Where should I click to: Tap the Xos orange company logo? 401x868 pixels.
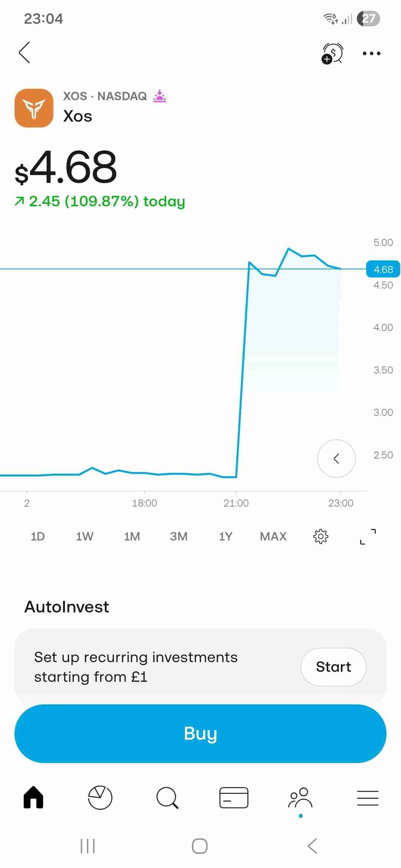click(x=34, y=108)
